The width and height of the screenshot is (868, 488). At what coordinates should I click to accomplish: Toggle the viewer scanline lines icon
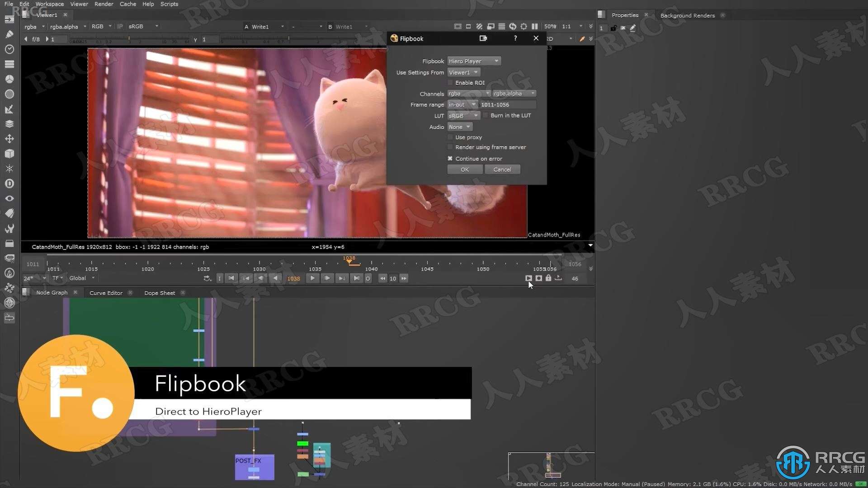click(501, 27)
